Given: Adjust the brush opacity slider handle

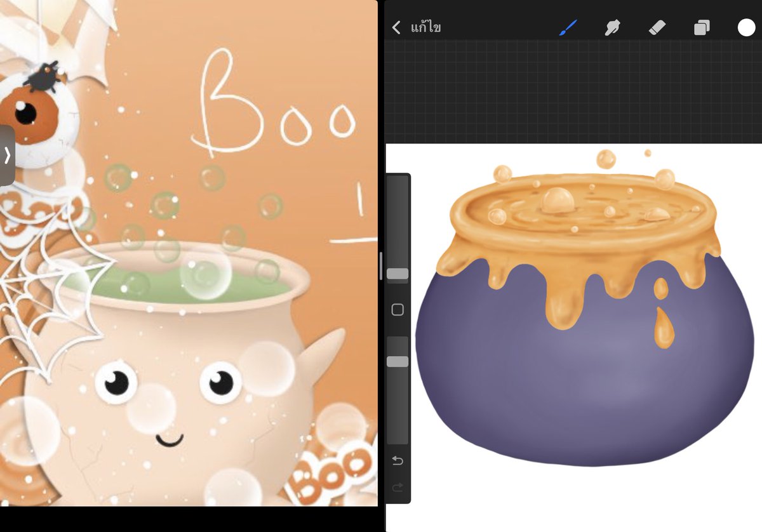Looking at the screenshot, I should click(398, 361).
